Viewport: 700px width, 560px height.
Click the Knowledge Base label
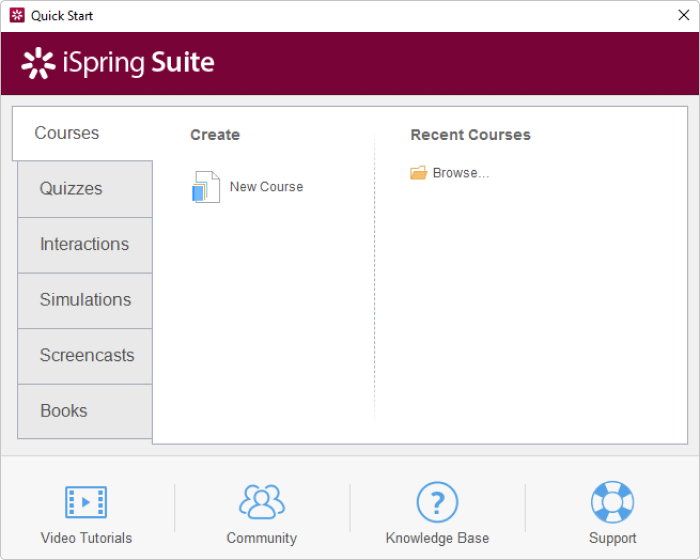(x=438, y=538)
